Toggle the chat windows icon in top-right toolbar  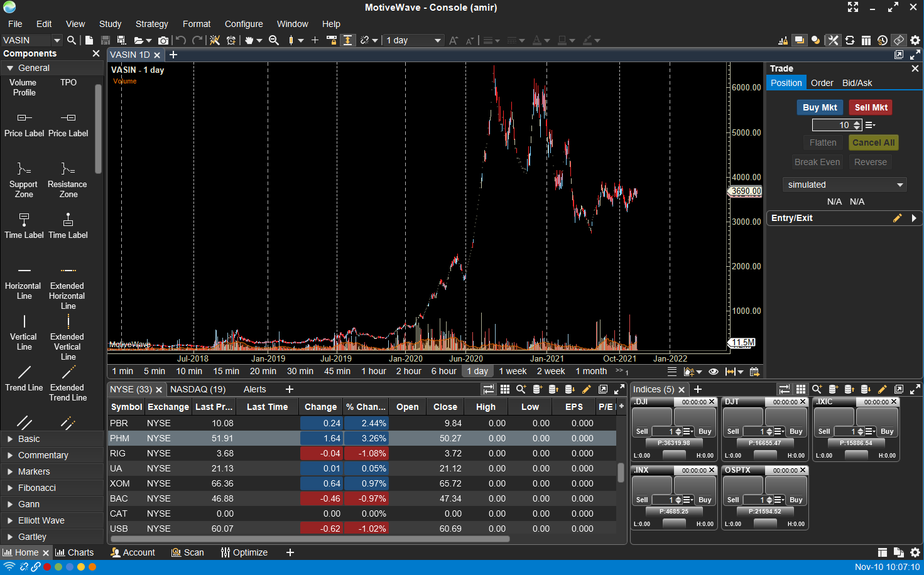[799, 40]
